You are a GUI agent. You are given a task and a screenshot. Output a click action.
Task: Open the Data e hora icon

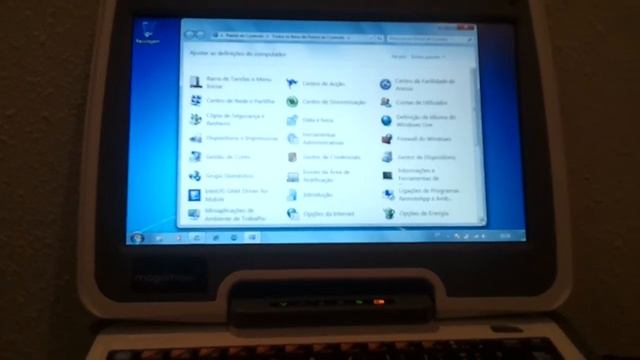point(292,120)
